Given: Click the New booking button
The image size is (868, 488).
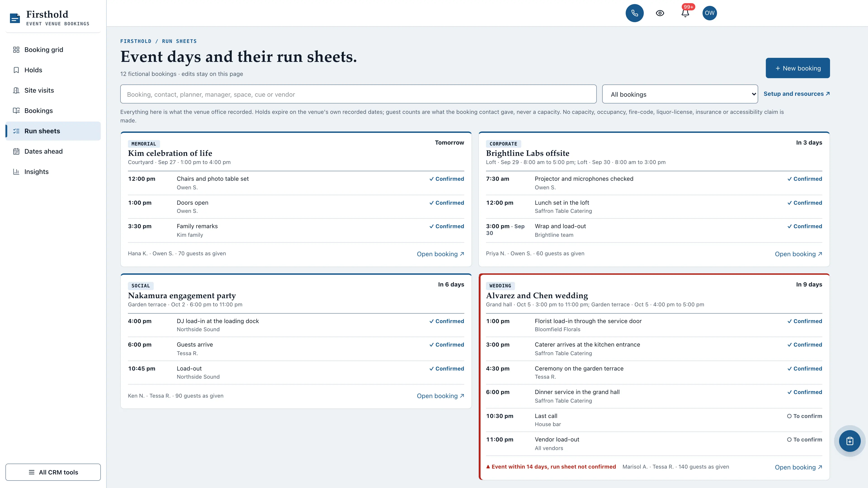Looking at the screenshot, I should (797, 68).
